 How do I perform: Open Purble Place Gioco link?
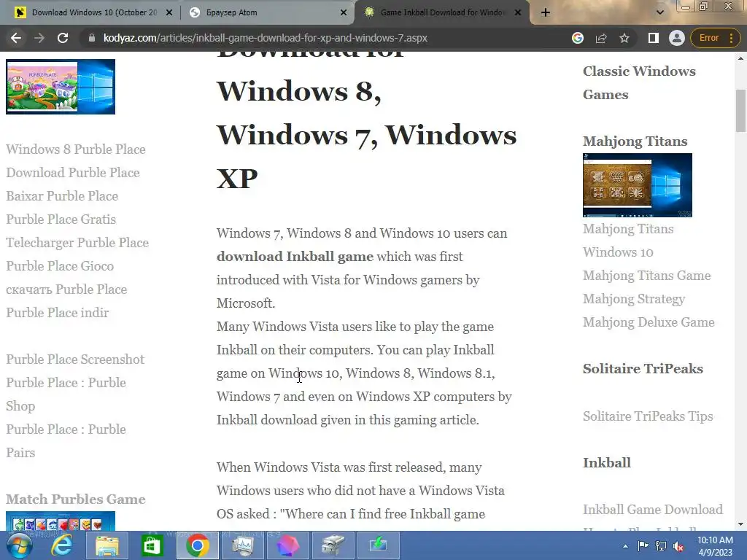click(x=60, y=265)
